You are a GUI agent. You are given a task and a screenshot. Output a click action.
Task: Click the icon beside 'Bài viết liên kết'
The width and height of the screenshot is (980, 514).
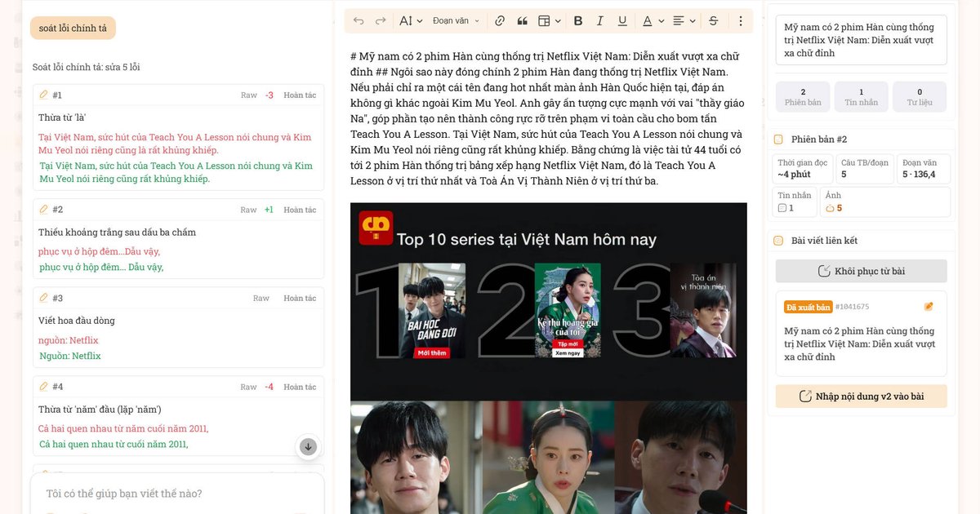pyautogui.click(x=778, y=241)
